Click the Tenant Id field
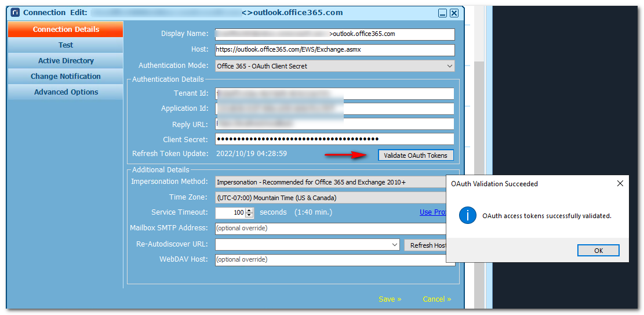This screenshot has width=644, height=315. [334, 93]
